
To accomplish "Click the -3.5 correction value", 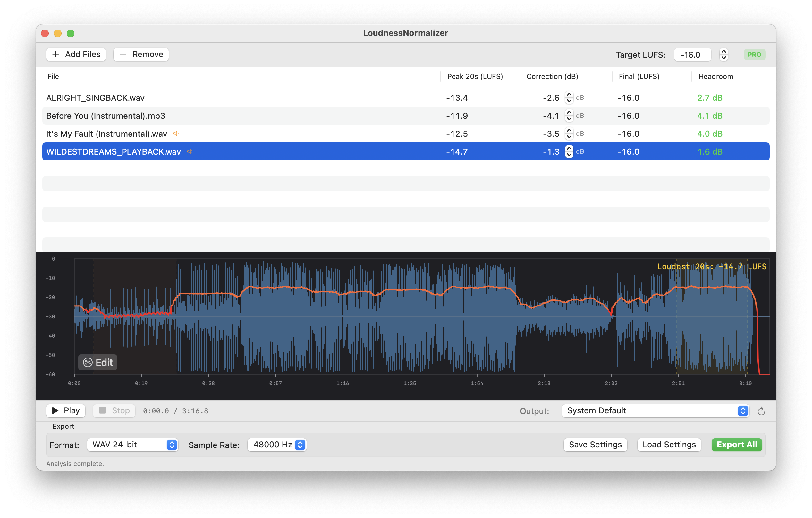I will [x=551, y=134].
